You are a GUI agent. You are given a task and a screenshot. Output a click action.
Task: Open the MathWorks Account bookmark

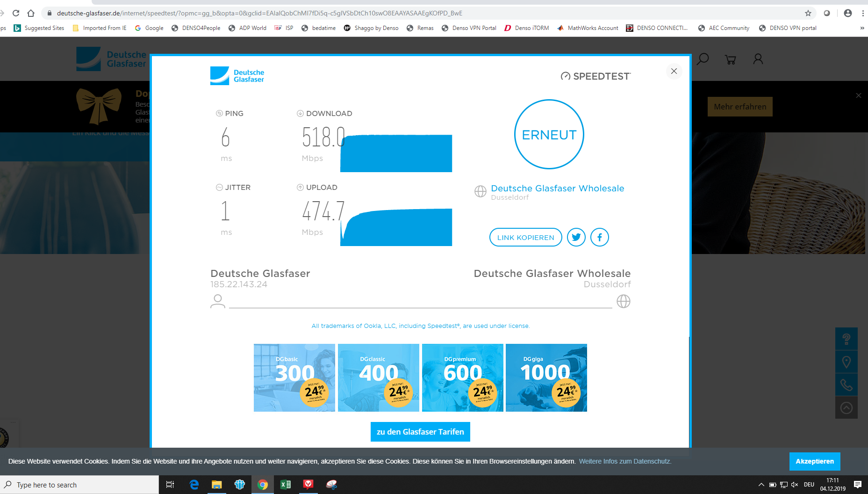click(x=588, y=28)
